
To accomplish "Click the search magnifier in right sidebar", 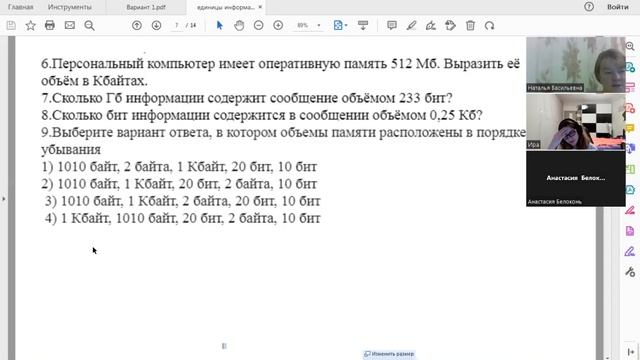I will [x=630, y=46].
